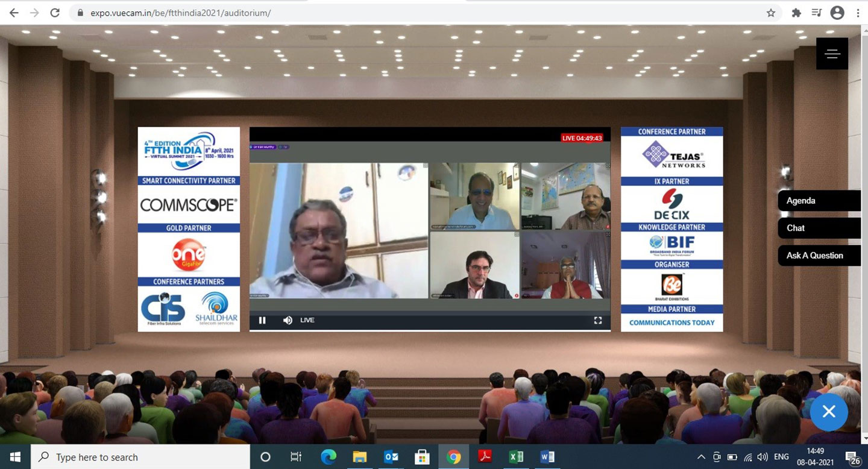Click the CommScope sponsor logo
Viewport: 868px width, 469px height.
pyautogui.click(x=189, y=205)
